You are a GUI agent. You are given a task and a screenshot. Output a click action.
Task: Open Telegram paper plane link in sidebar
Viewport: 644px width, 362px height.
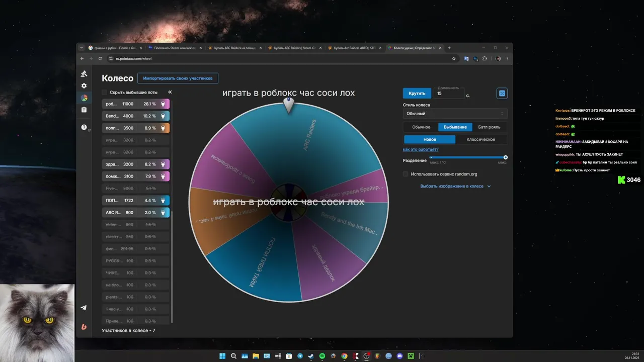[84, 308]
